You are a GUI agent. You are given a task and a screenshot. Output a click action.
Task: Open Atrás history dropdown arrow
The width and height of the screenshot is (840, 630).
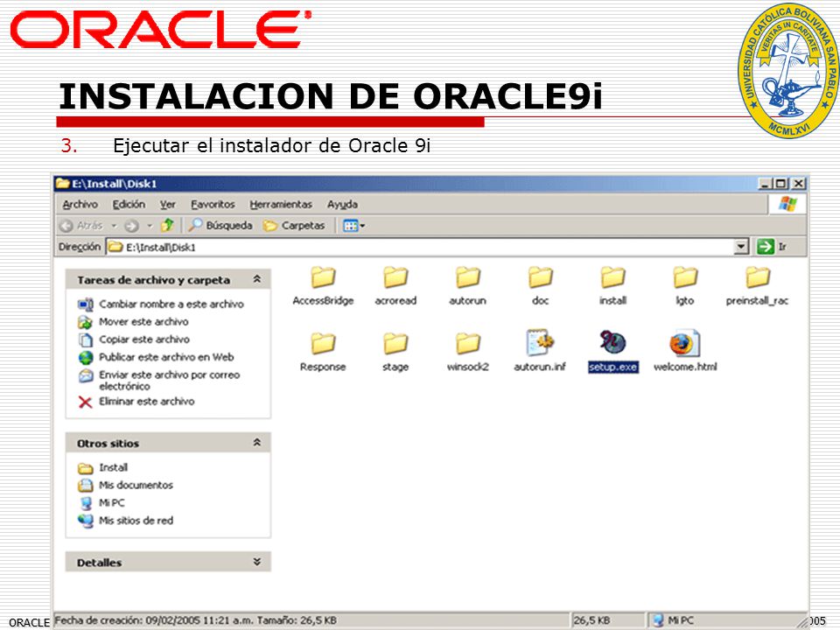[x=114, y=226]
